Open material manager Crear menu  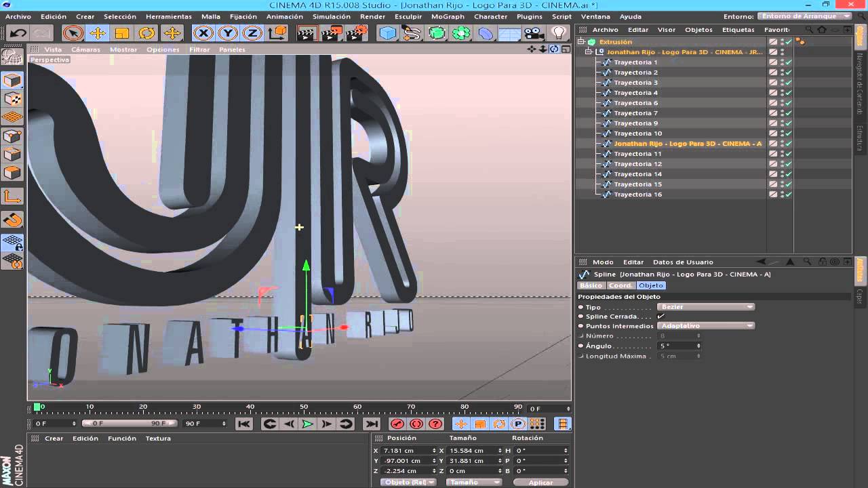pos(54,439)
